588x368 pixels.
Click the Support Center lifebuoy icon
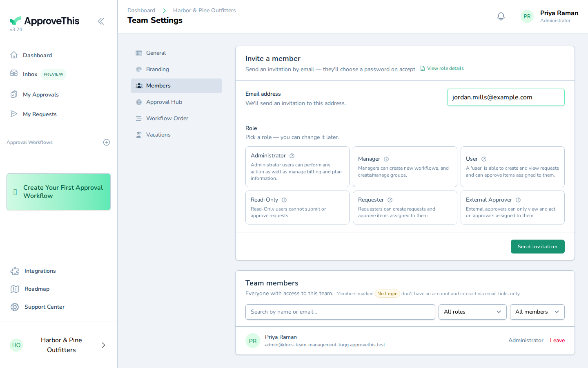[15, 307]
